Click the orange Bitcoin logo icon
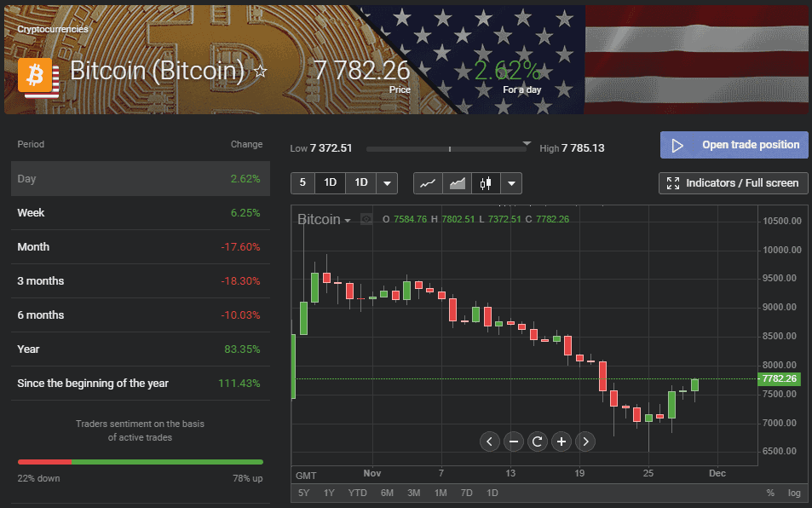 click(x=37, y=77)
